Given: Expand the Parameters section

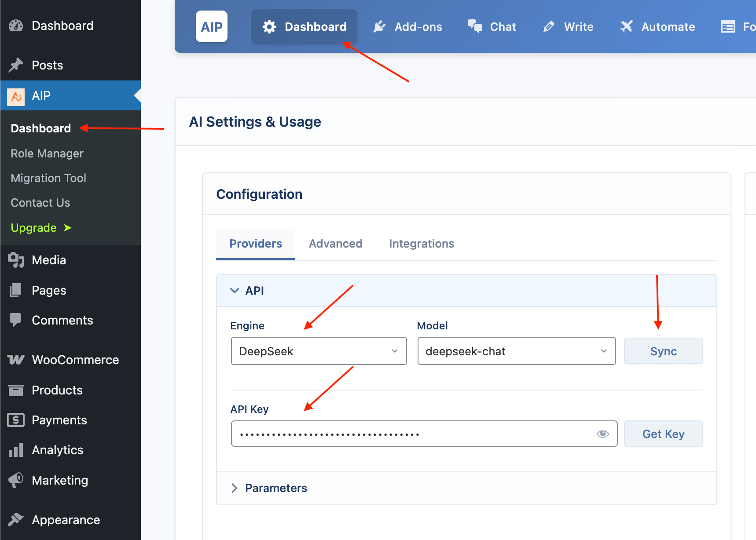Looking at the screenshot, I should pos(466,488).
